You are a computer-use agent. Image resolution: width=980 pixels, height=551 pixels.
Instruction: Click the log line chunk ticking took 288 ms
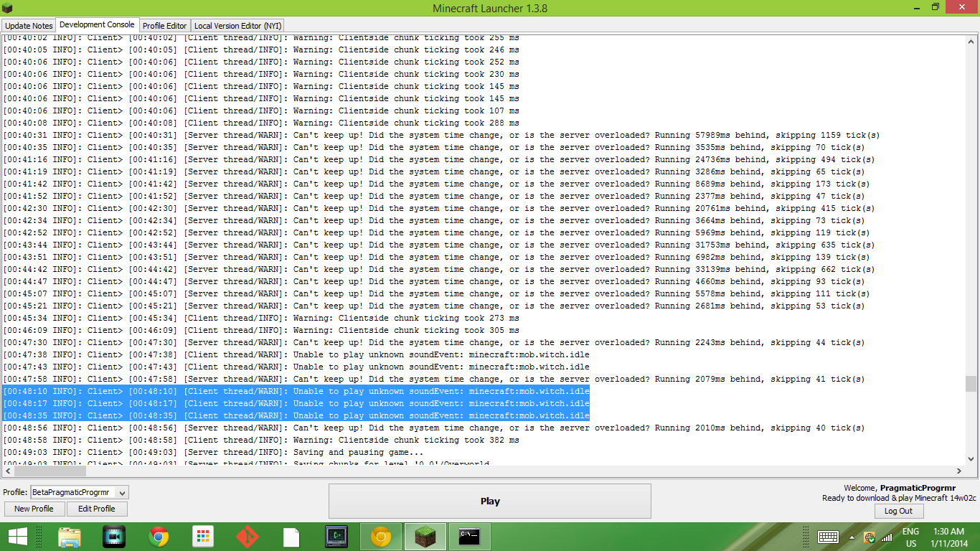click(261, 123)
